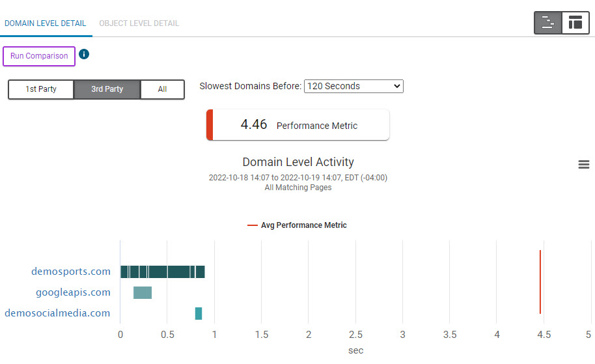Image resolution: width=595 pixels, height=364 pixels.
Task: Select the 1st Party filter
Action: tap(41, 89)
